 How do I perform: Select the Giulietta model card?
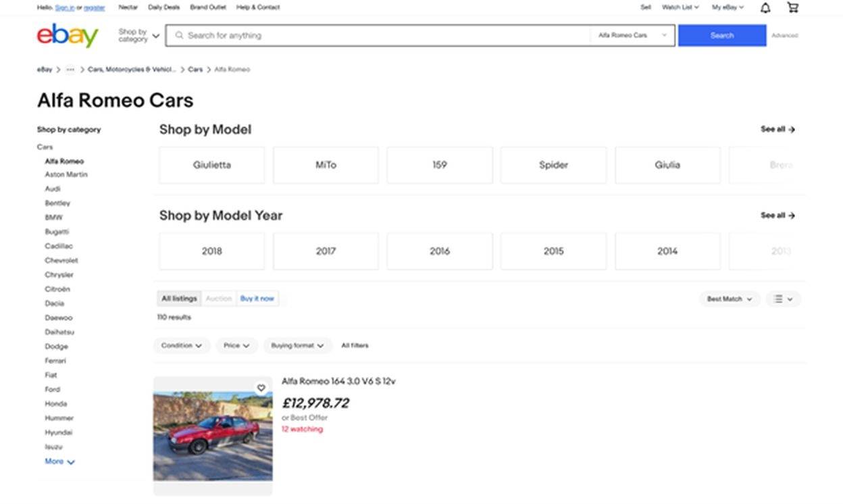[x=212, y=165]
